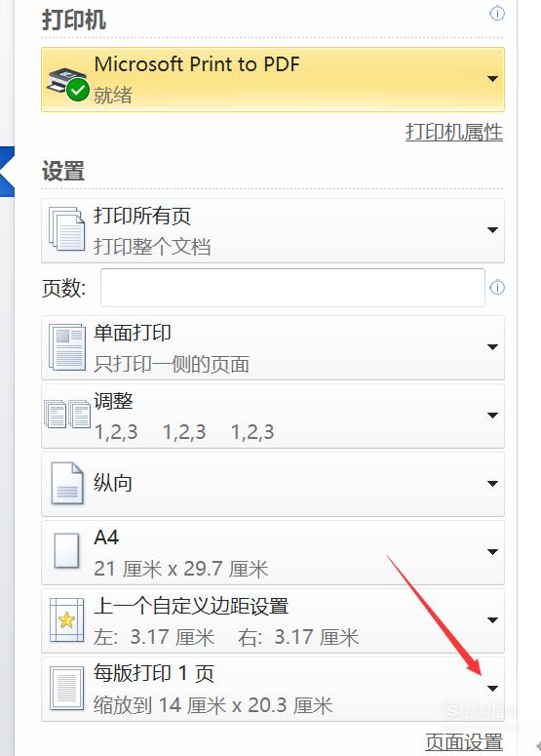Expand the A4 paper size dropdown arrow
Image resolution: width=541 pixels, height=756 pixels.
point(492,551)
